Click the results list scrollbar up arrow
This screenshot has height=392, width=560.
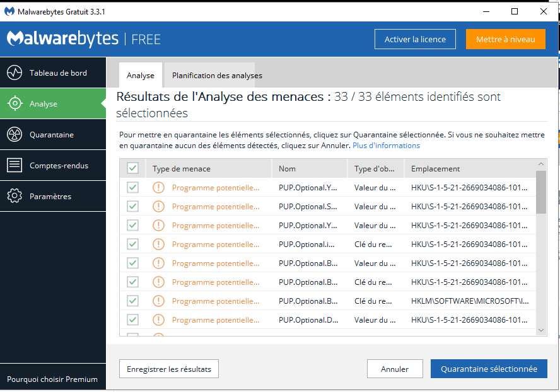click(x=541, y=164)
